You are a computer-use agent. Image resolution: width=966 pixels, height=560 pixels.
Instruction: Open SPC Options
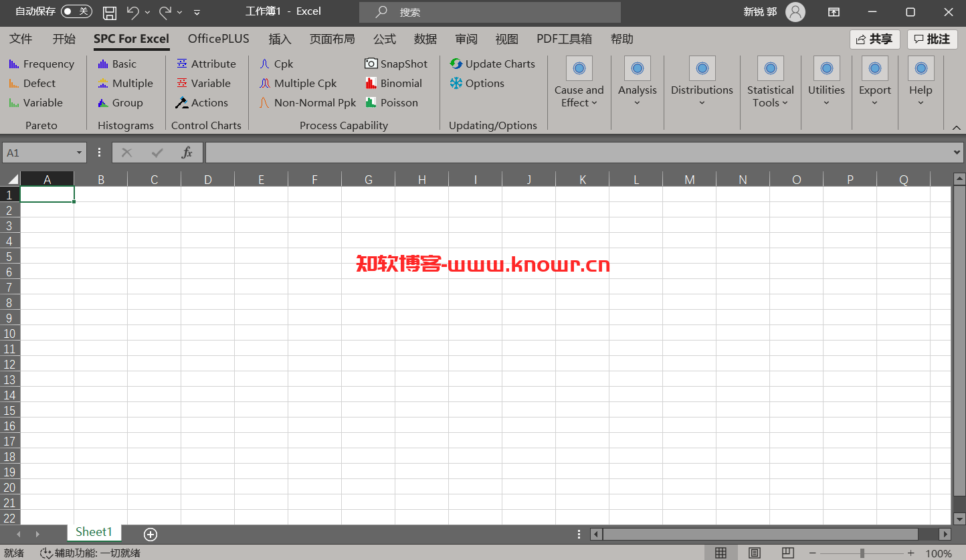pos(477,83)
